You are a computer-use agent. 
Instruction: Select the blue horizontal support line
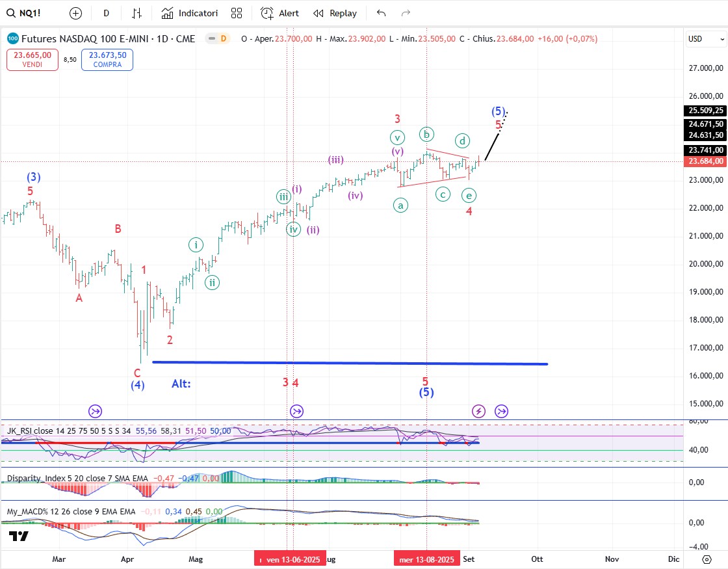click(350, 363)
